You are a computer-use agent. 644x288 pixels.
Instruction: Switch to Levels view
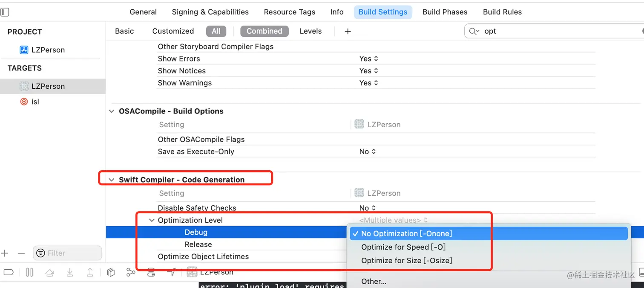click(310, 31)
